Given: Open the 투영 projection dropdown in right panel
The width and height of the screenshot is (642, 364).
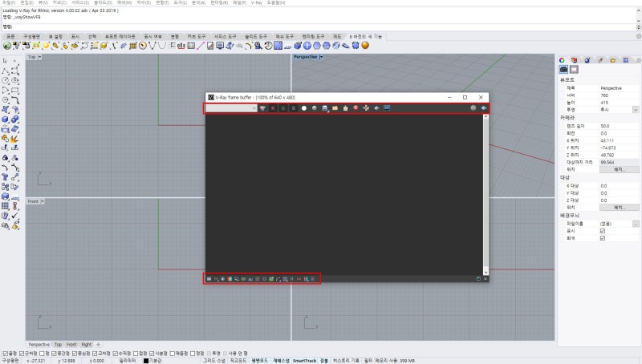Looking at the screenshot, I should click(636, 110).
